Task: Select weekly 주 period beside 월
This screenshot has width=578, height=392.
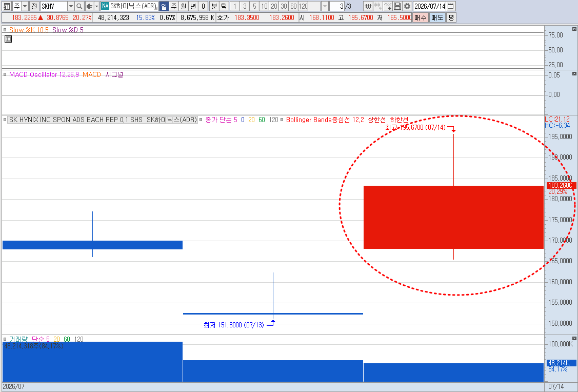Action: click(x=174, y=6)
